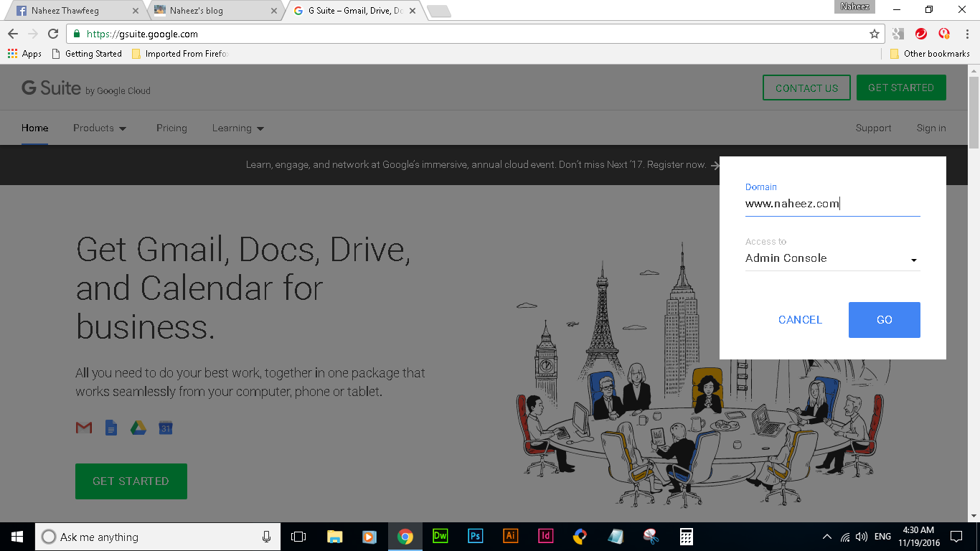
Task: Open the Support link
Action: [873, 128]
